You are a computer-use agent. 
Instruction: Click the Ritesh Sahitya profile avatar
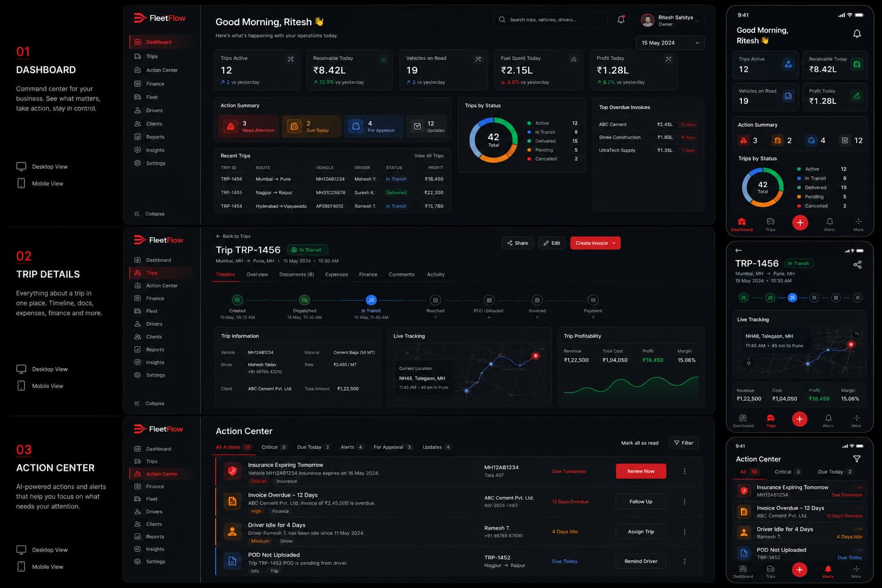click(648, 21)
